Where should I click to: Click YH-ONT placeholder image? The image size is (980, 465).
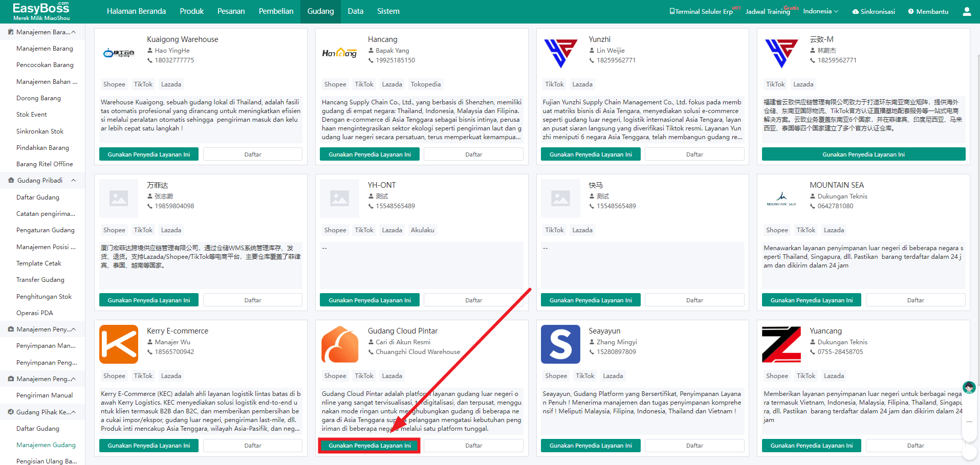click(x=340, y=198)
